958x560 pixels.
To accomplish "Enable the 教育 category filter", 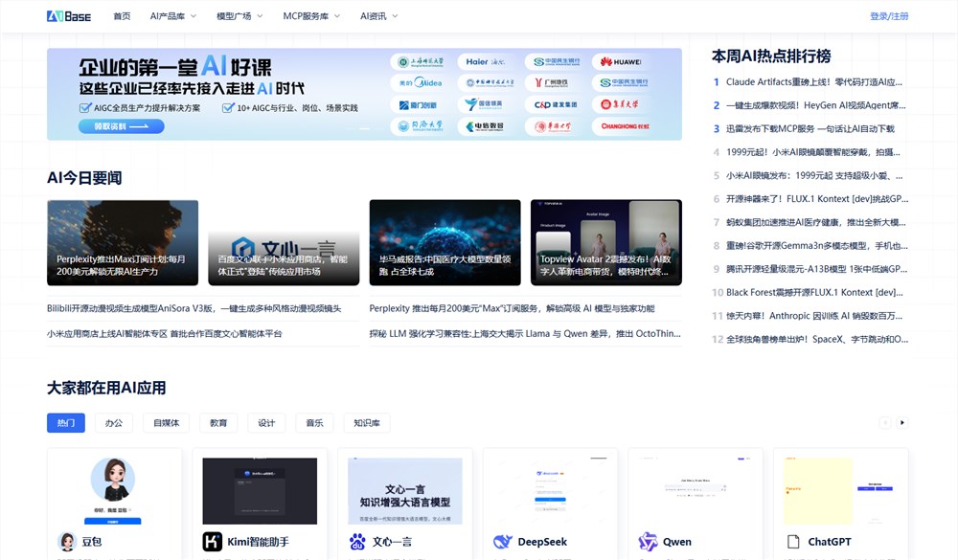I will point(218,422).
